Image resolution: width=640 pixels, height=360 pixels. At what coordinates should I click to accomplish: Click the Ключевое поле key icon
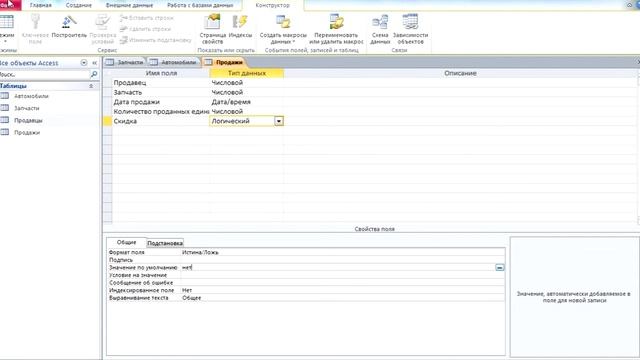click(x=35, y=22)
